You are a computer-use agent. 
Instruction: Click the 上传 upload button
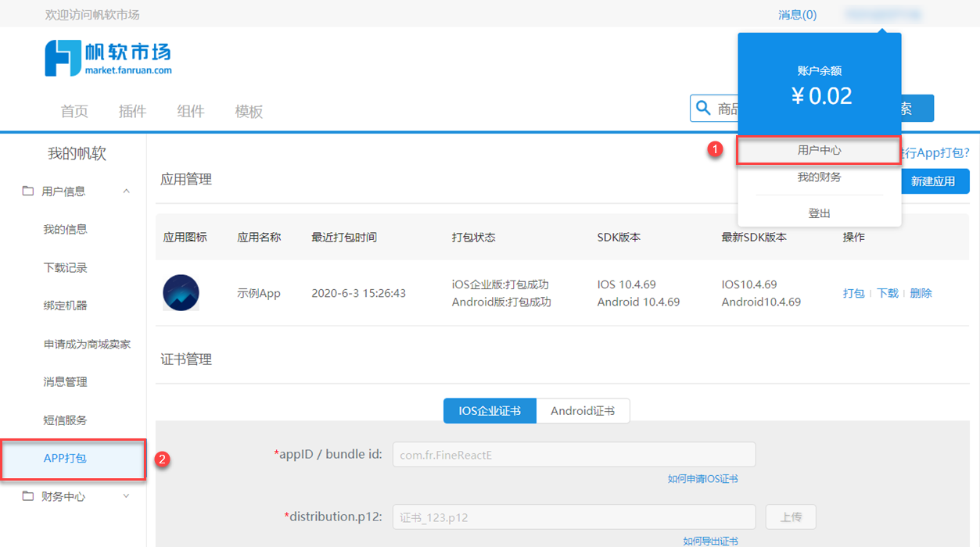789,517
